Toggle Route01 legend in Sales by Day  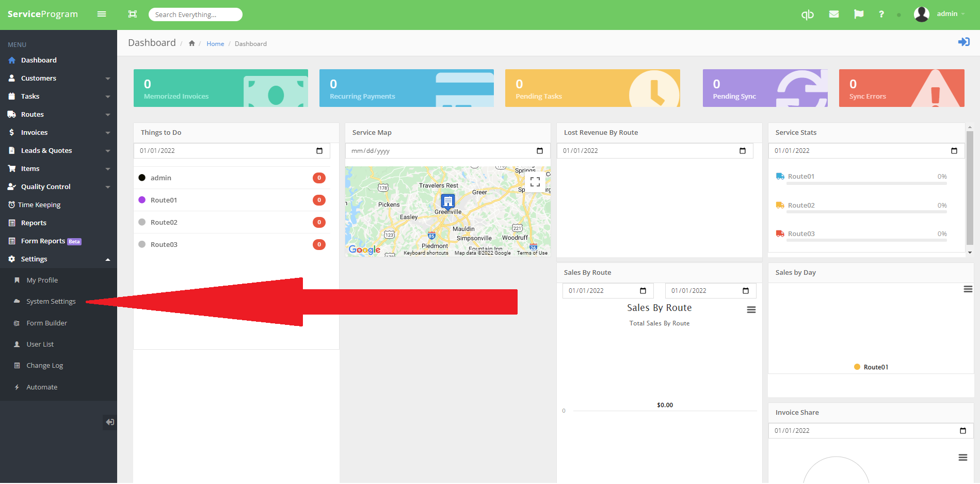pos(871,367)
